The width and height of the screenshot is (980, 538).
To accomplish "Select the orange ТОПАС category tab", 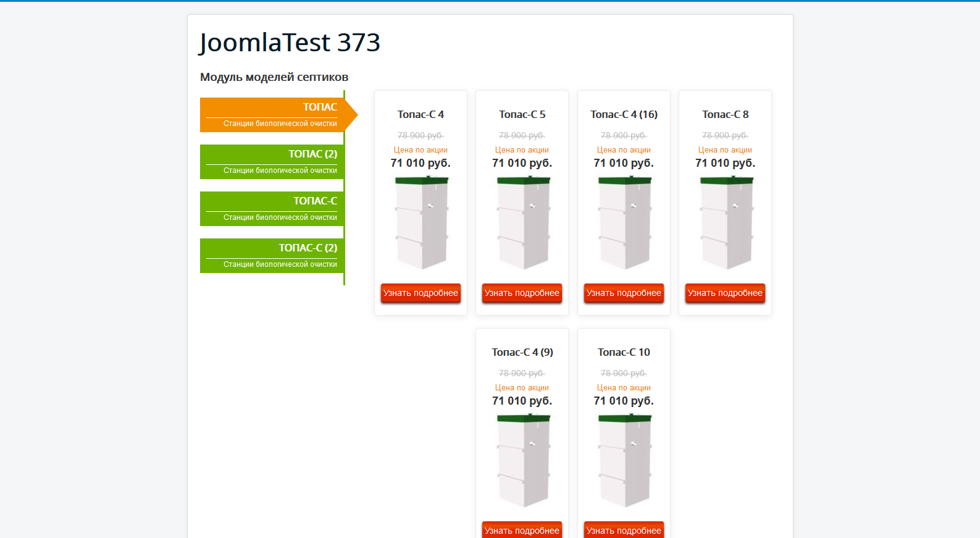I will click(x=272, y=115).
